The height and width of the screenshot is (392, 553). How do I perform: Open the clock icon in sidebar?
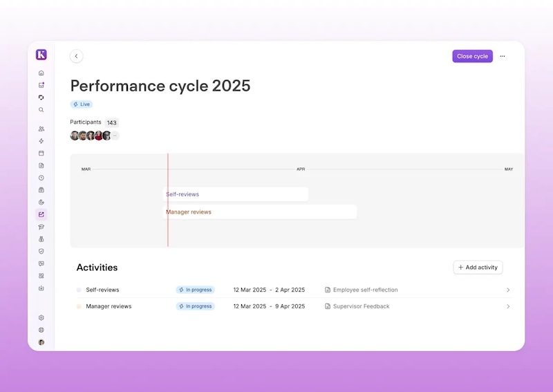(x=41, y=178)
